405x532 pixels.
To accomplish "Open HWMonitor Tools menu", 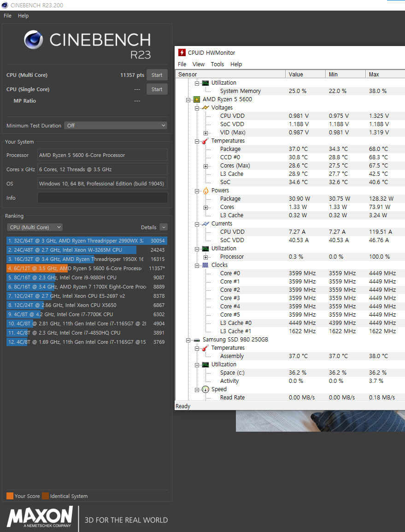I will point(217,64).
